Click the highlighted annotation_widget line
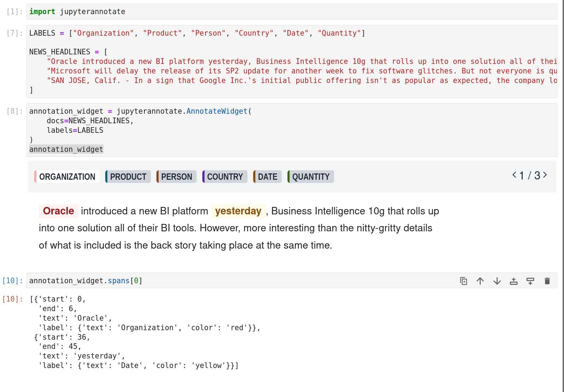 point(66,149)
